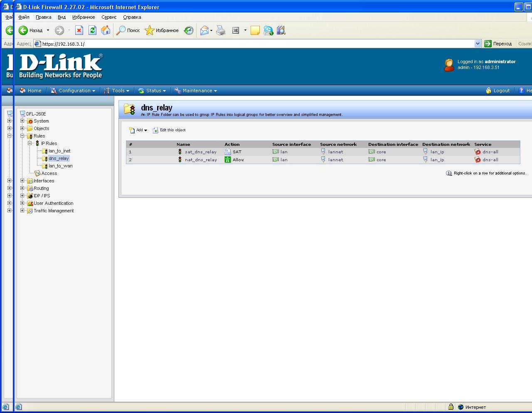Image resolution: width=532 pixels, height=413 pixels.
Task: Open the IE History toolbar icon
Action: (x=189, y=30)
